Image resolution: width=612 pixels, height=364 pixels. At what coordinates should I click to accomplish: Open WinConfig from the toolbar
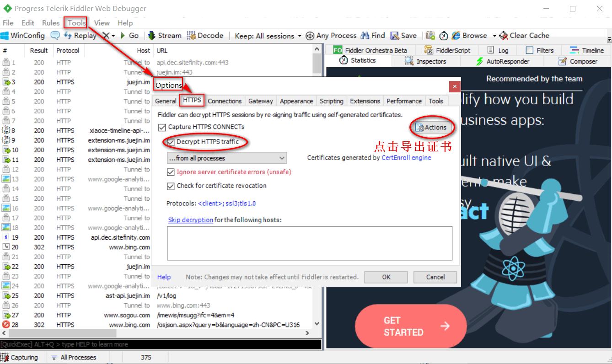(22, 36)
